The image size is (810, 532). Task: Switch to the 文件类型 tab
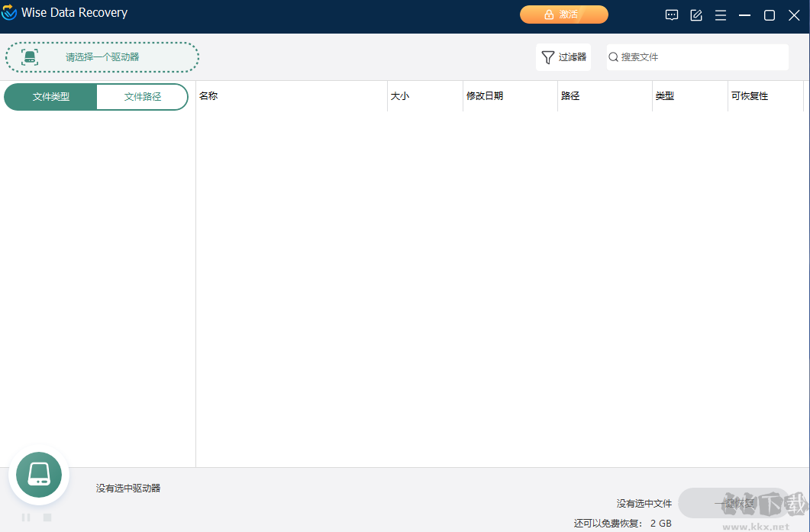point(50,97)
